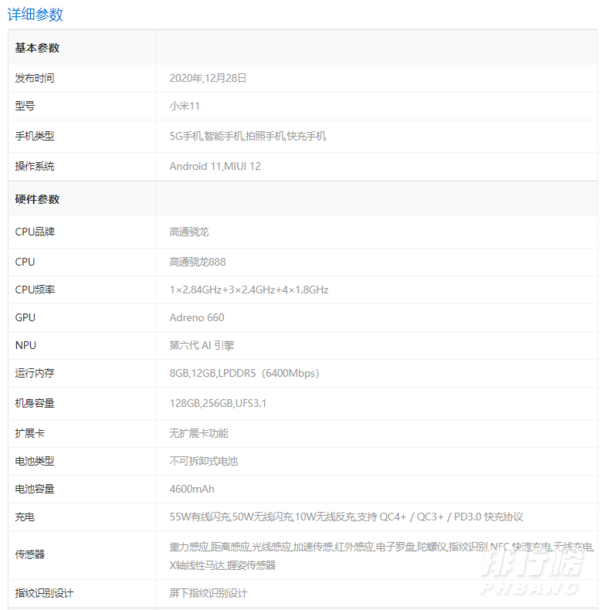
Task: Click the value Android 11,MIUI 12
Action: [x=215, y=166]
